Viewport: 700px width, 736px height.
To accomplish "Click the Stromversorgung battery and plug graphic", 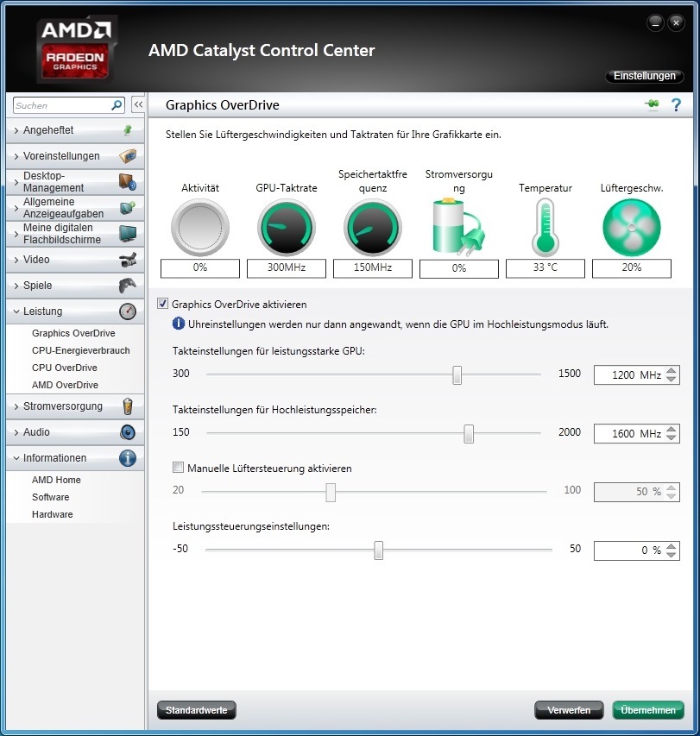I will point(458,226).
